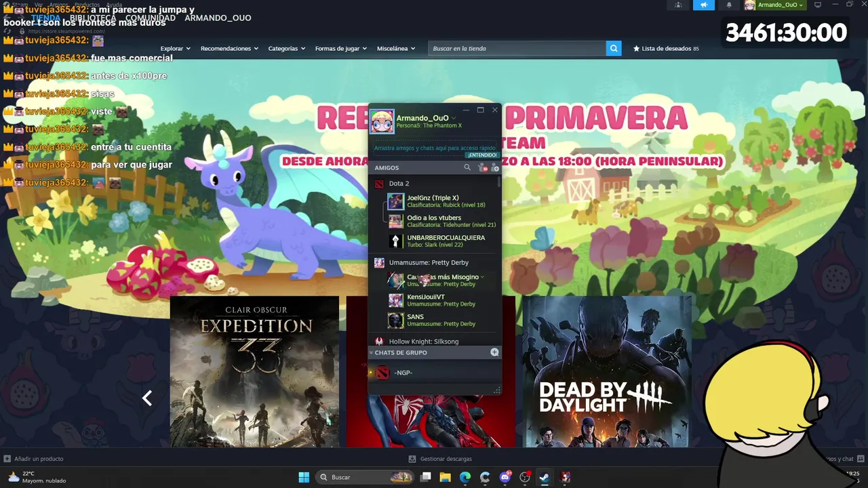This screenshot has height=488, width=868.
Task: Open Discord from the taskbar
Action: [505, 477]
